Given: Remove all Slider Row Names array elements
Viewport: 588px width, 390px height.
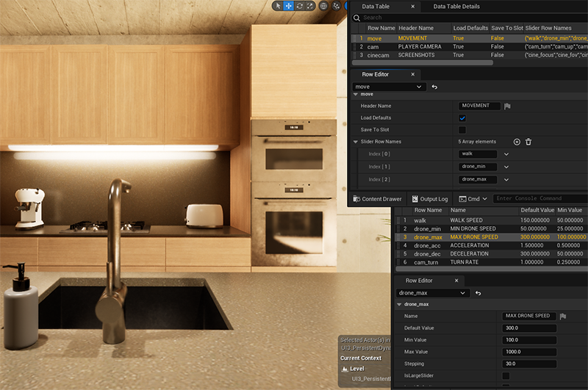Looking at the screenshot, I should (x=528, y=142).
